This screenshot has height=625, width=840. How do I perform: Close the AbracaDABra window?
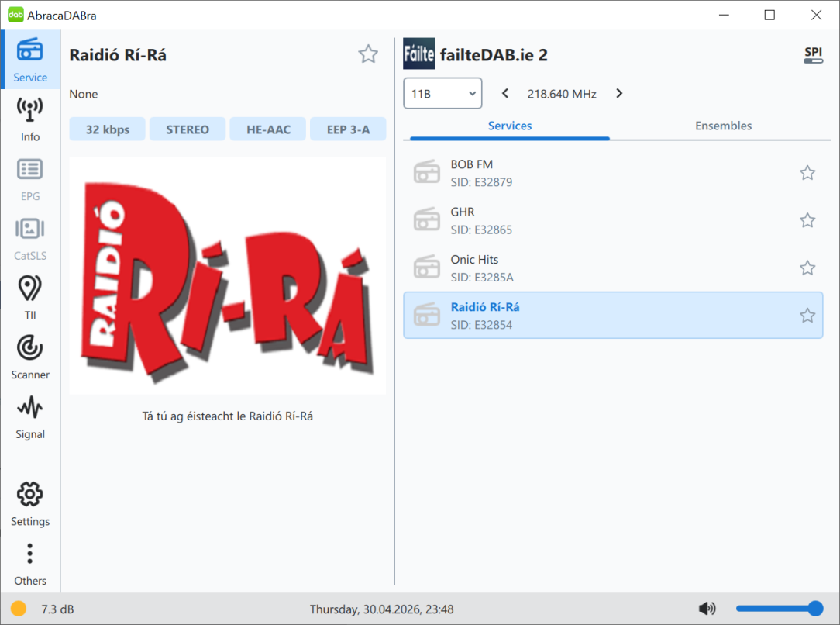pyautogui.click(x=816, y=15)
